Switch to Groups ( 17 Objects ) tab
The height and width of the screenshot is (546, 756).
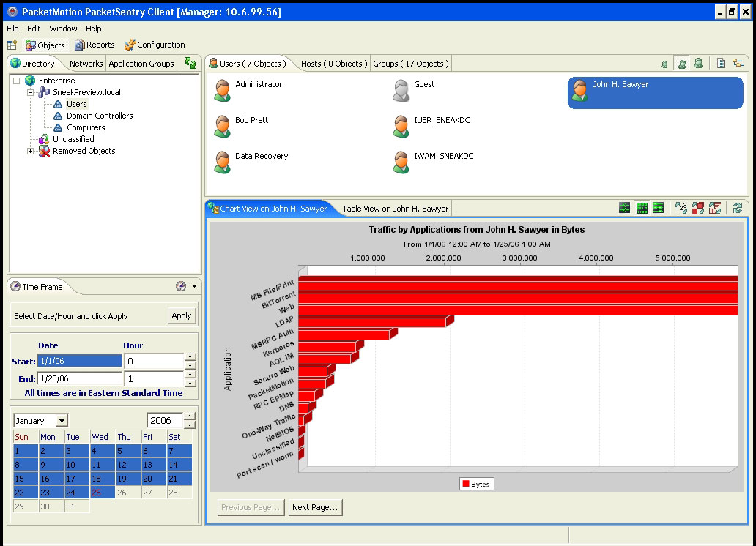(411, 64)
